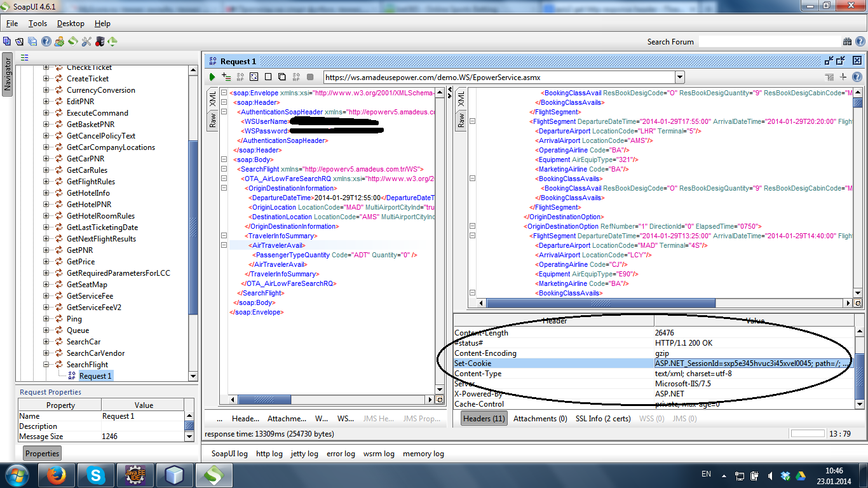Open the Tools menu
The height and width of the screenshot is (488, 868).
coord(37,24)
